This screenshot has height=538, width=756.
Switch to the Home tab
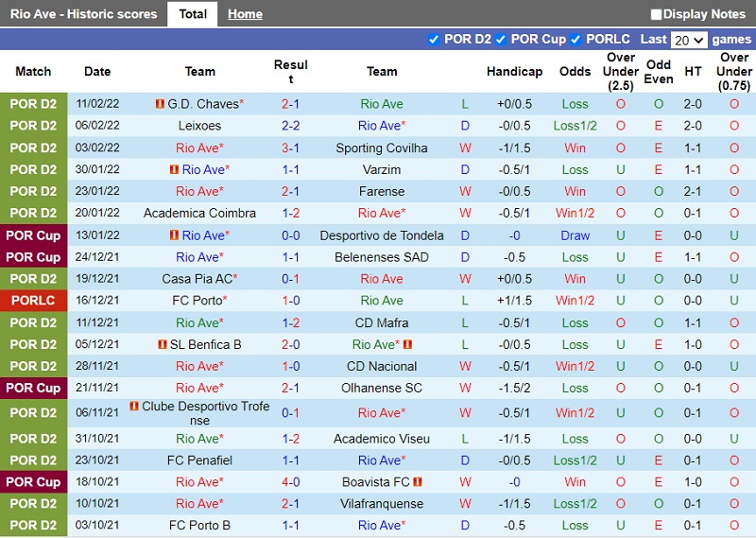(x=245, y=14)
